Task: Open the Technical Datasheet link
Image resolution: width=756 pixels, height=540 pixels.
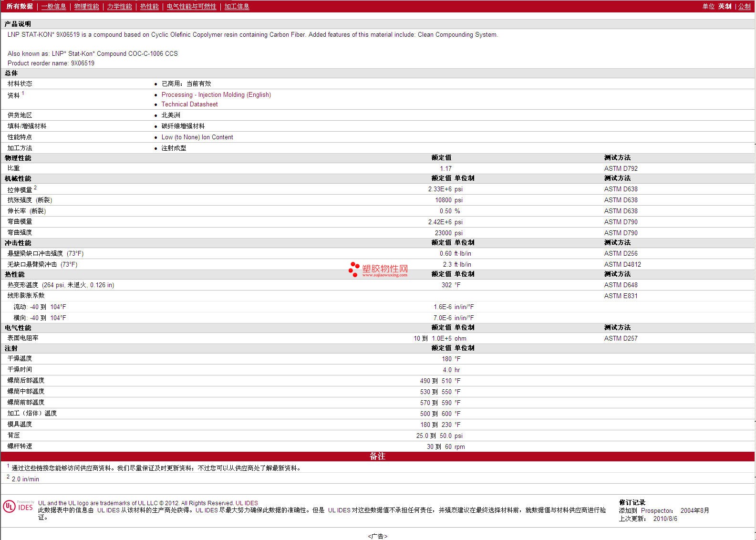Action: [189, 104]
